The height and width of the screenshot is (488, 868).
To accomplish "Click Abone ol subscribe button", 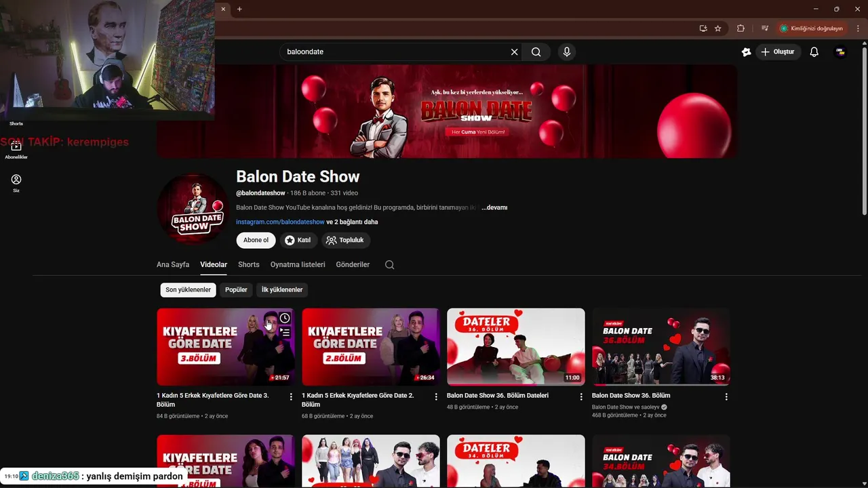I will coord(256,240).
